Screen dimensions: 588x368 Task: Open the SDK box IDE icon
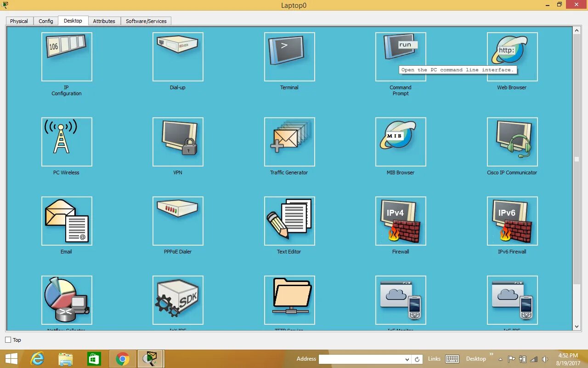(178, 300)
